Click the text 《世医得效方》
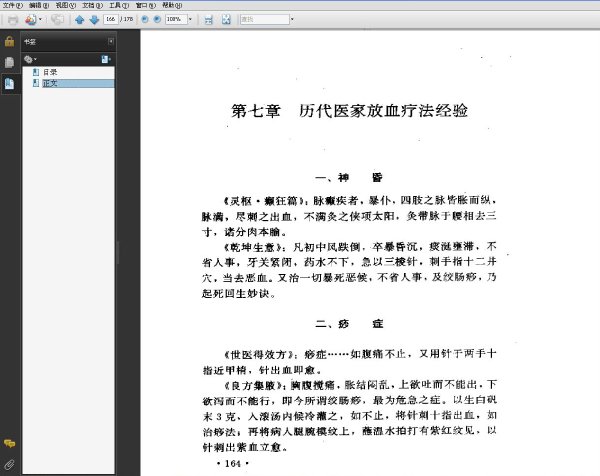This screenshot has width=600, height=476. click(x=259, y=355)
